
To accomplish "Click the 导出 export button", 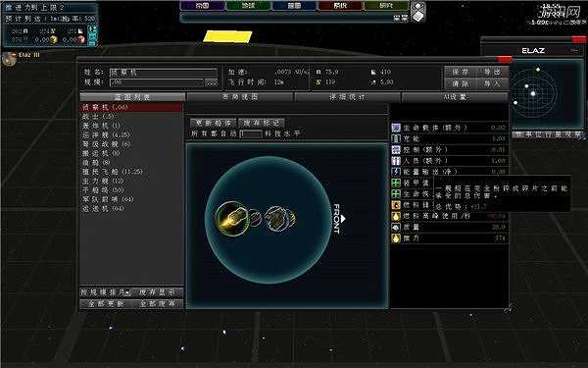I will pos(492,72).
